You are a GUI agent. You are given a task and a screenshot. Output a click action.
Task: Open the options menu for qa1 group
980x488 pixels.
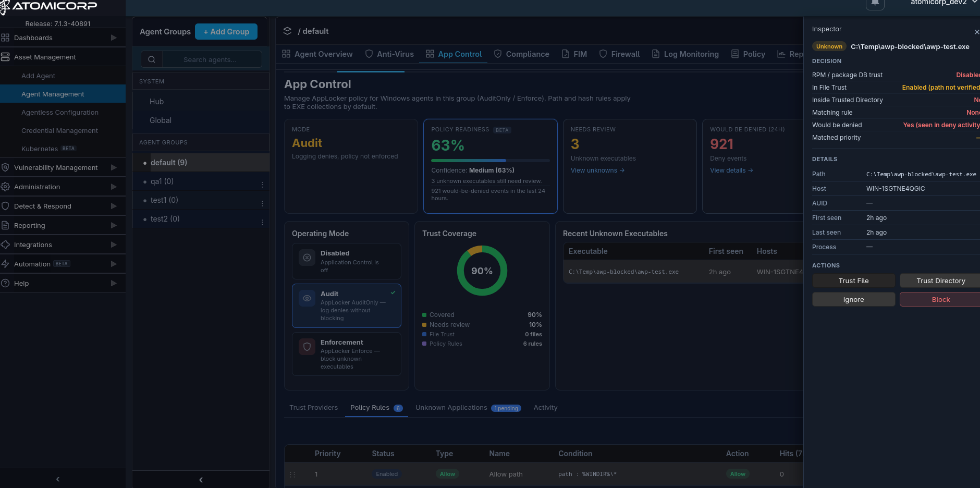click(262, 185)
